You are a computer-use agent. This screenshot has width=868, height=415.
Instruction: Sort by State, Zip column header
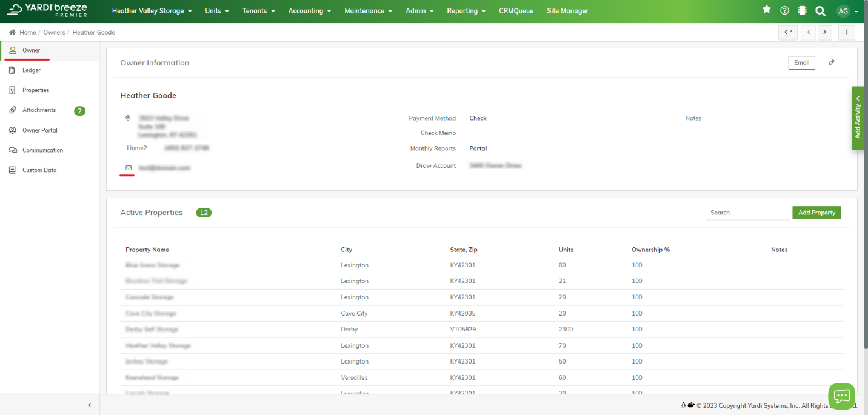pos(464,250)
